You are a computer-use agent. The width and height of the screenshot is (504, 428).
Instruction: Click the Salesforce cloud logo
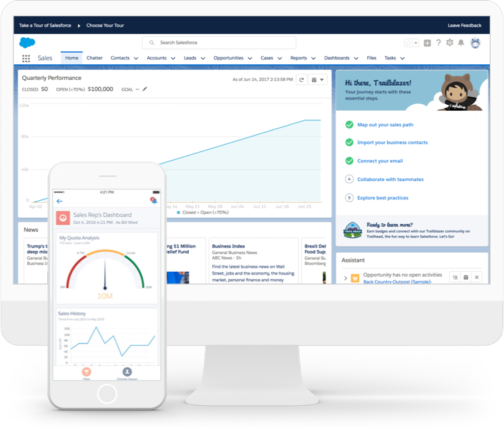(27, 43)
